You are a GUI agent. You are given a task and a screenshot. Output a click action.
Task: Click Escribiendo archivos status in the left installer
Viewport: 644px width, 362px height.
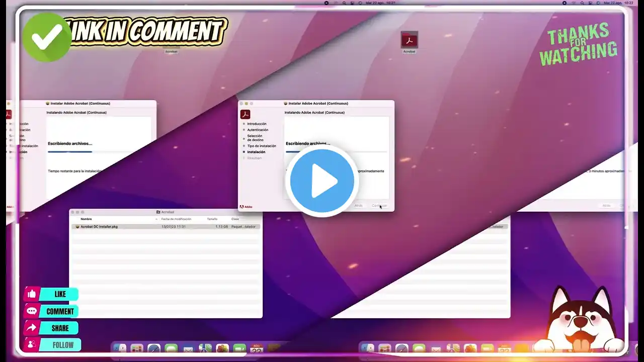click(70, 143)
